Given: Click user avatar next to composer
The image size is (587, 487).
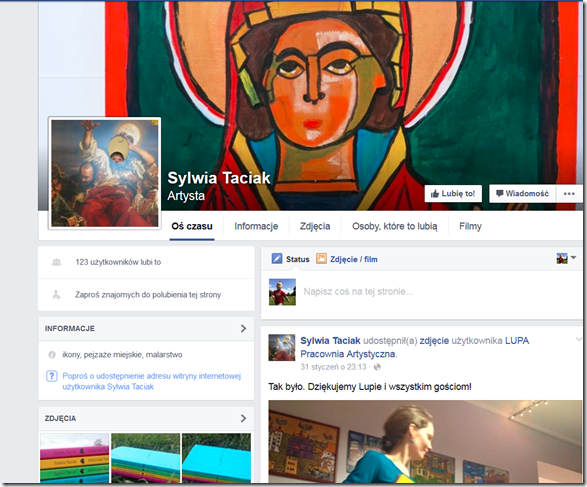Looking at the screenshot, I should (282, 292).
